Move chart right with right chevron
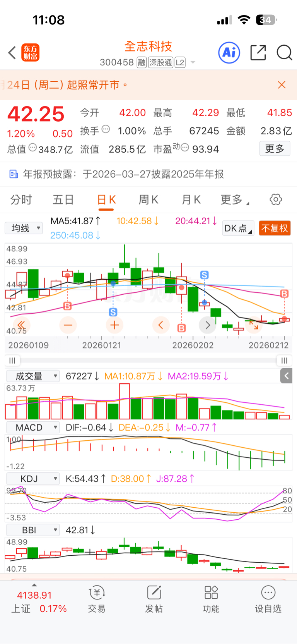This screenshot has width=297, height=644. (207, 325)
